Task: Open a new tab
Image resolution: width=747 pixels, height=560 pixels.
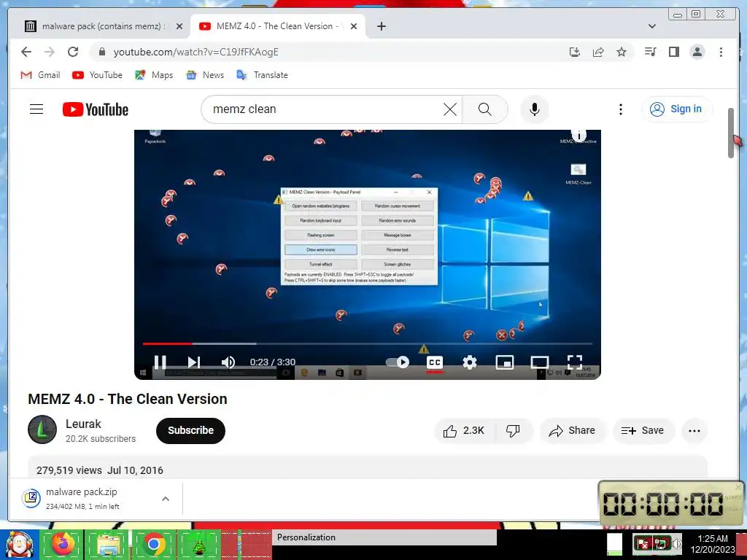Action: (x=381, y=26)
